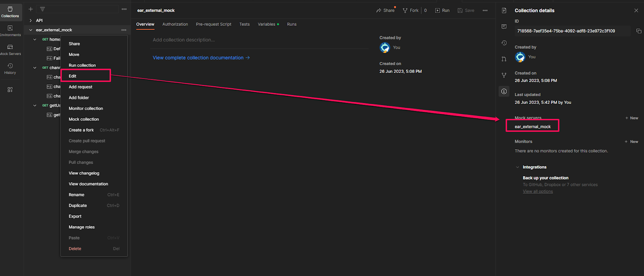
Task: Open the Collections sidebar section
Action: pos(10,12)
